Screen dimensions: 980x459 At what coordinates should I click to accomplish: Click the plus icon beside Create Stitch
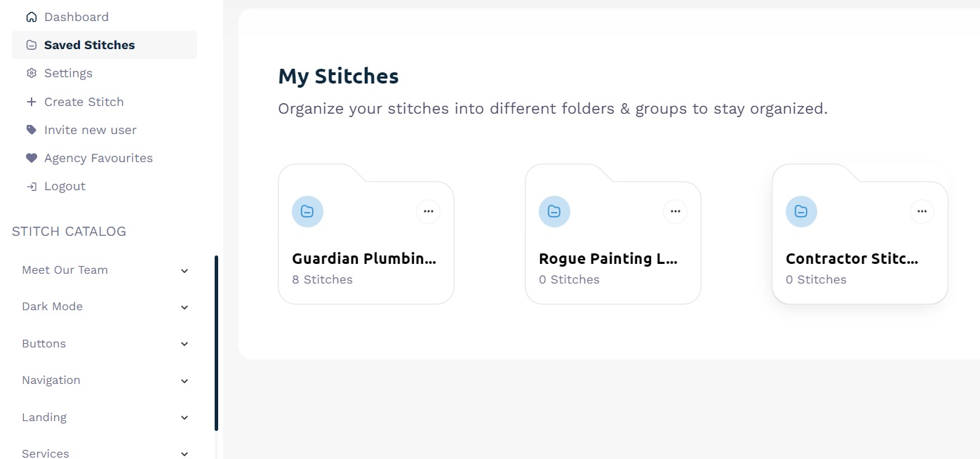coord(31,102)
